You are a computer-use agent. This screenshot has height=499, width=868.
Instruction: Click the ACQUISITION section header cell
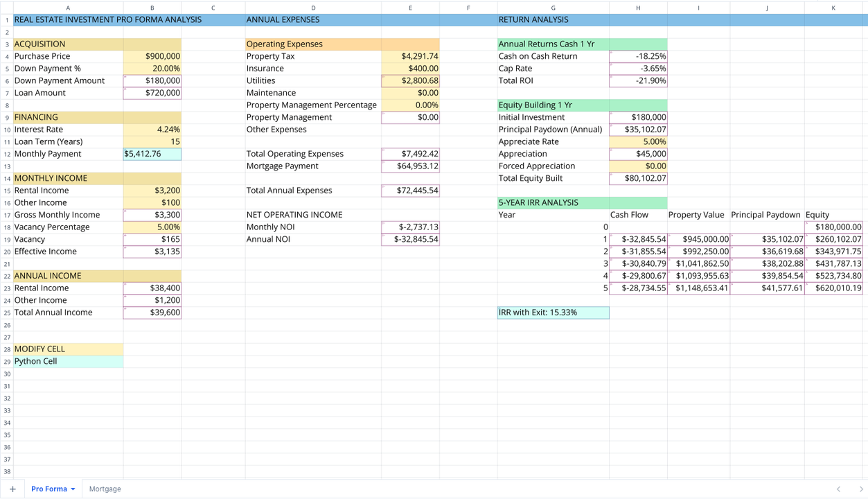tap(67, 44)
